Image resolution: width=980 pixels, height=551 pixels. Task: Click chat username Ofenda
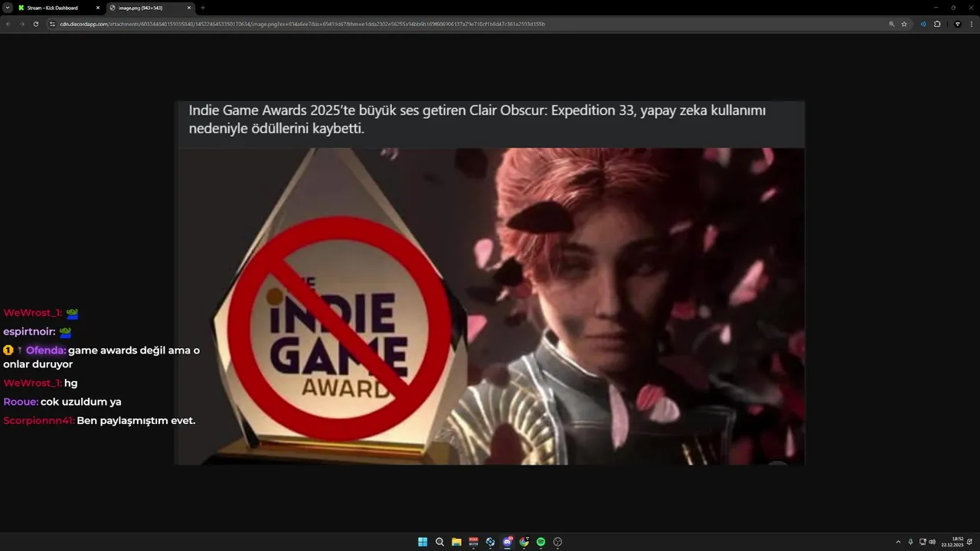point(46,350)
